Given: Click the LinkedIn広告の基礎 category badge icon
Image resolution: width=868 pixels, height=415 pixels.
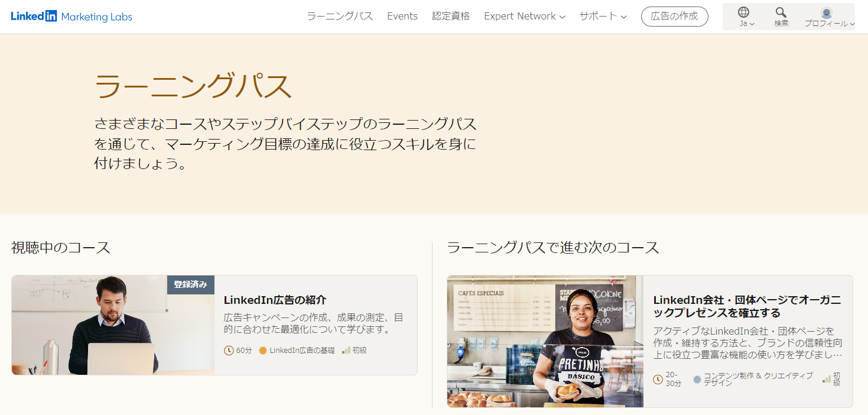Looking at the screenshot, I should (x=263, y=351).
